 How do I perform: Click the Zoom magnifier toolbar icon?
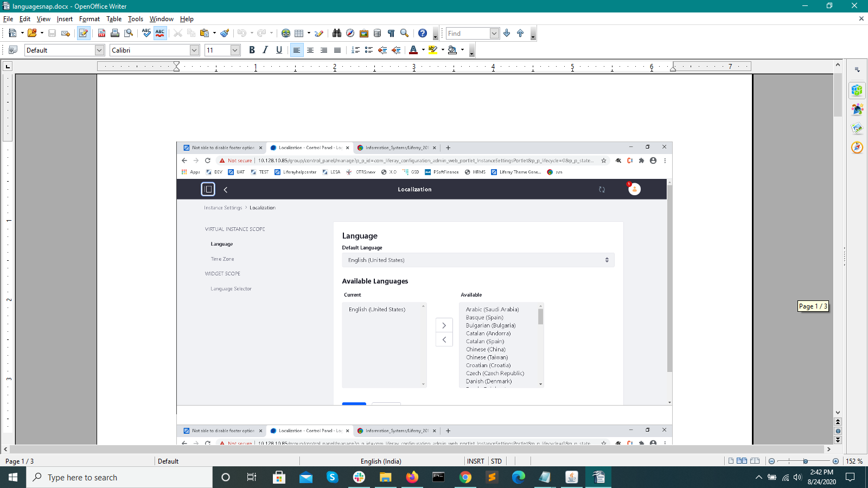tap(404, 33)
